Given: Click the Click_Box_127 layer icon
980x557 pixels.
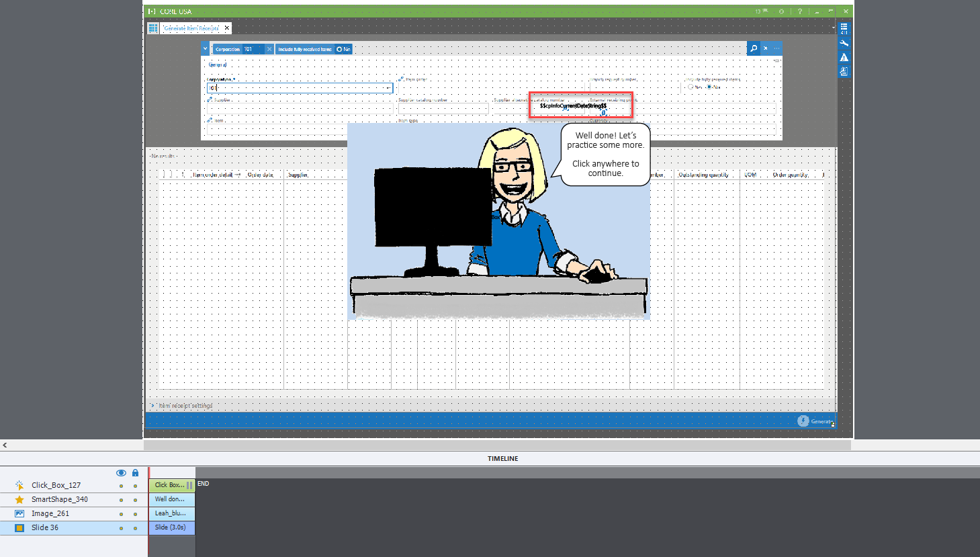Looking at the screenshot, I should coord(19,485).
